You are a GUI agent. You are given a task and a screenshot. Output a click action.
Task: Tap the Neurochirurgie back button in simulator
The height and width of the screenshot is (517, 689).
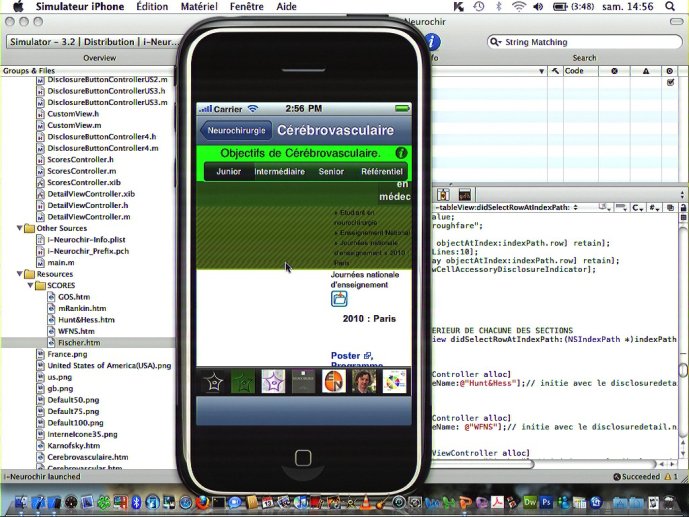236,130
